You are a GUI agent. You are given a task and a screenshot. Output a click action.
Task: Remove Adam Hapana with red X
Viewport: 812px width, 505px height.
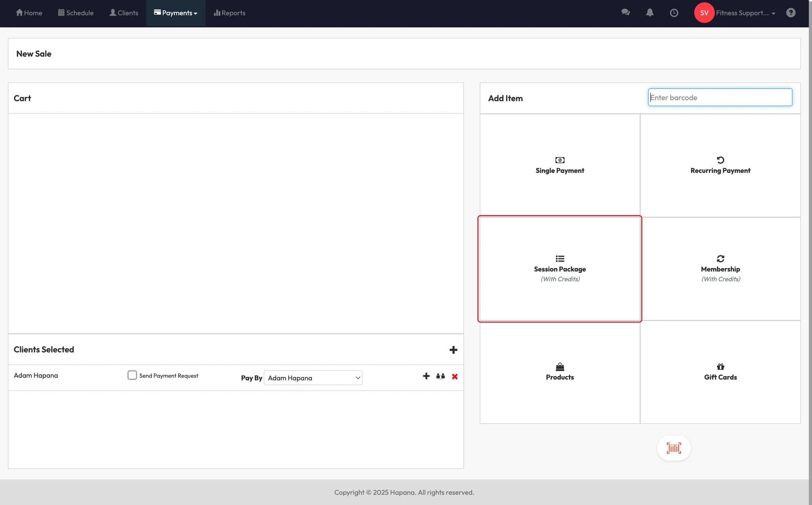pyautogui.click(x=455, y=376)
